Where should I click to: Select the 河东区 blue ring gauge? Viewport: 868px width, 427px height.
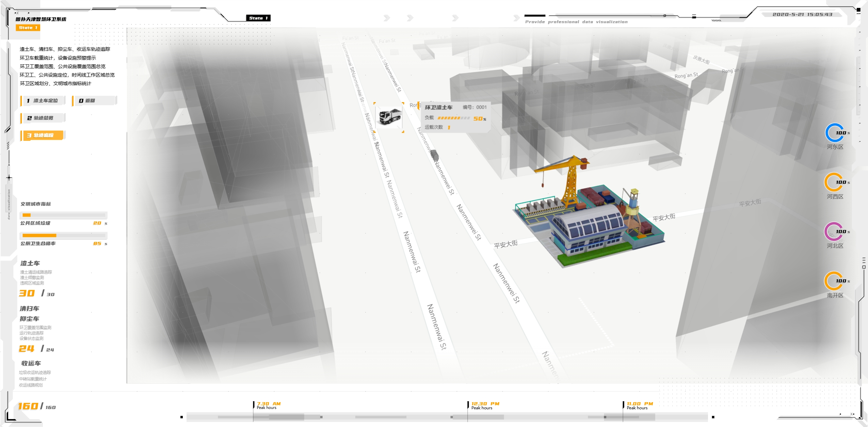click(835, 133)
